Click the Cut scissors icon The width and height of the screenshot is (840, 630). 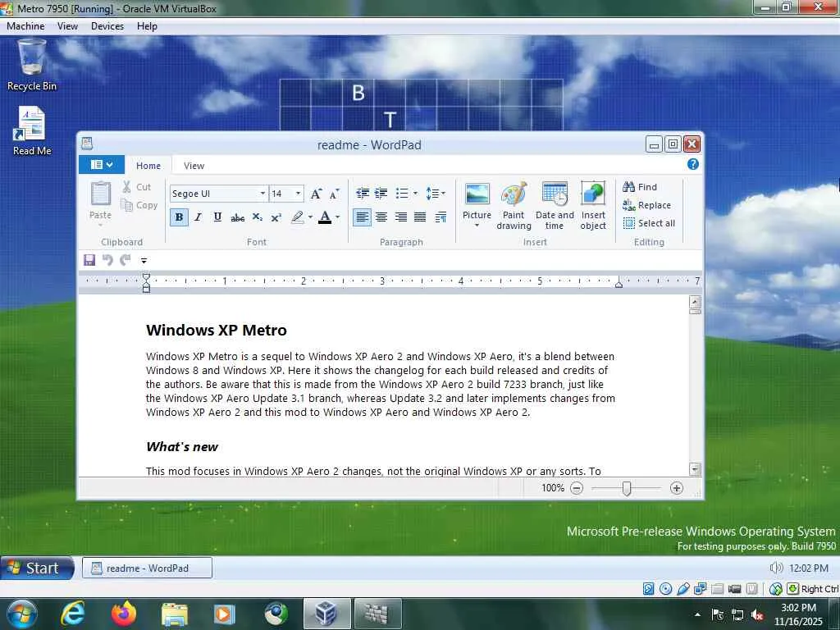pos(126,186)
